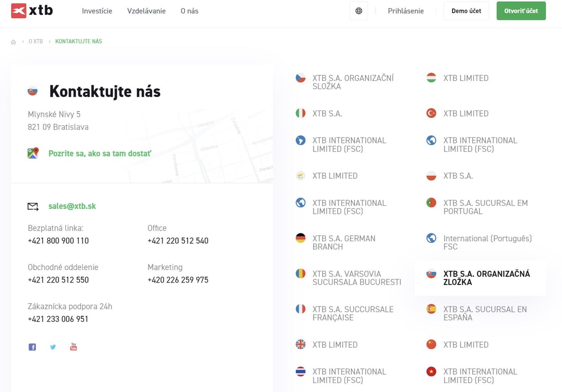Click the Prihlásenie link

point(406,11)
